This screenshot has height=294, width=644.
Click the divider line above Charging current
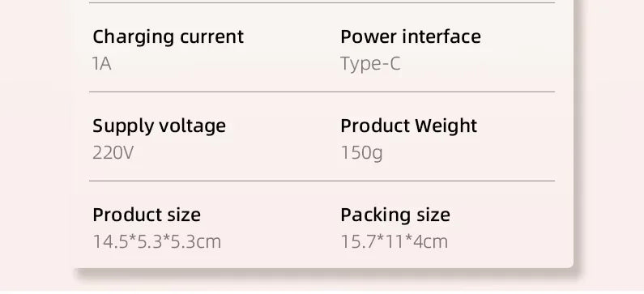[x=322, y=3]
